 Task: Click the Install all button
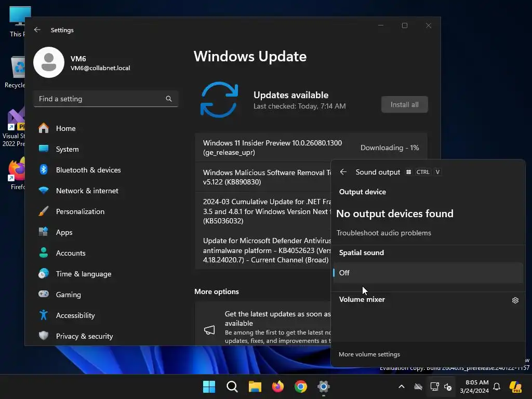404,104
